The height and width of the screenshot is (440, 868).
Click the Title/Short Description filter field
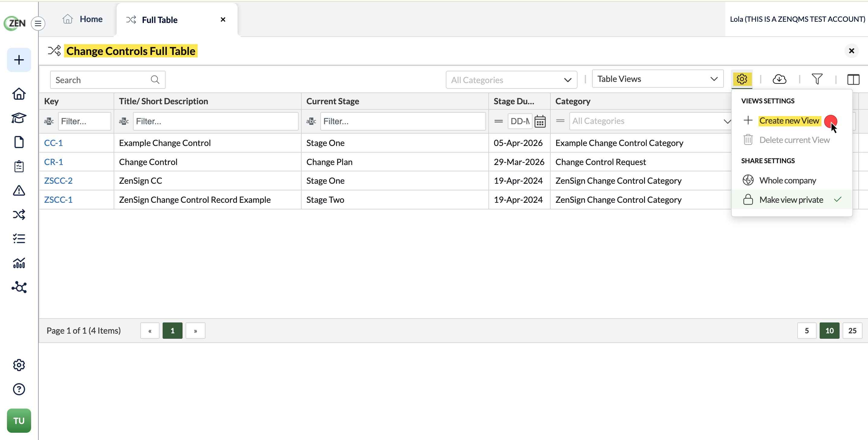[x=216, y=121]
